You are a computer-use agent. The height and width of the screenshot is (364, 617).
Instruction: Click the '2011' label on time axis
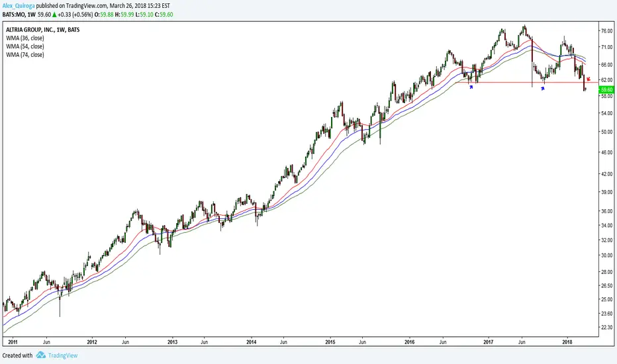click(x=13, y=342)
